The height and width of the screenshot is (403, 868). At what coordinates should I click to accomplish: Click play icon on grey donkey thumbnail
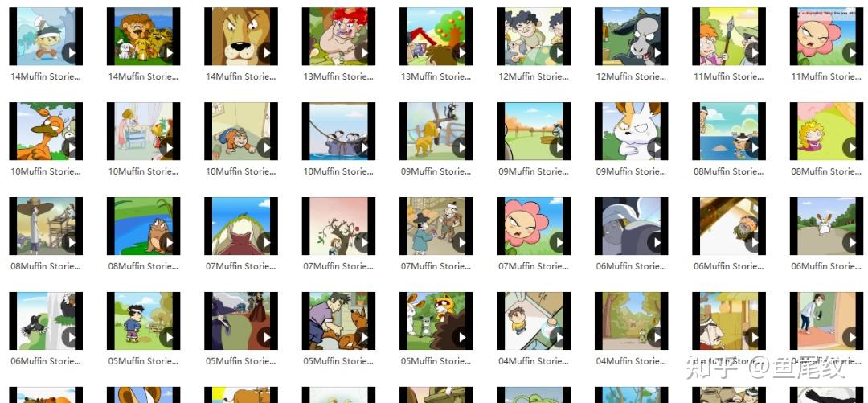click(x=657, y=52)
